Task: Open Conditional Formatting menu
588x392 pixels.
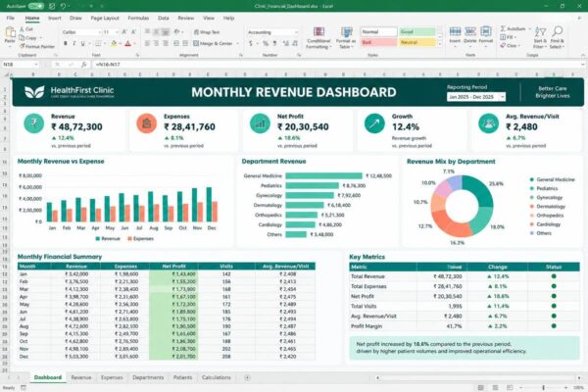Action: click(x=318, y=38)
